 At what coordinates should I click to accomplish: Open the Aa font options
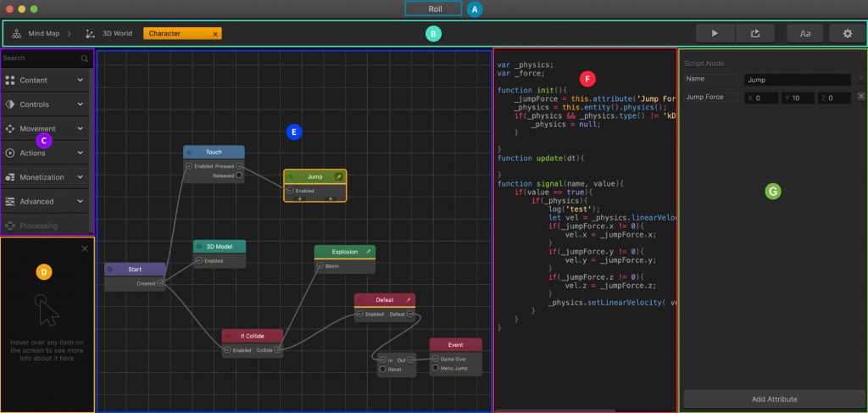[x=804, y=33]
